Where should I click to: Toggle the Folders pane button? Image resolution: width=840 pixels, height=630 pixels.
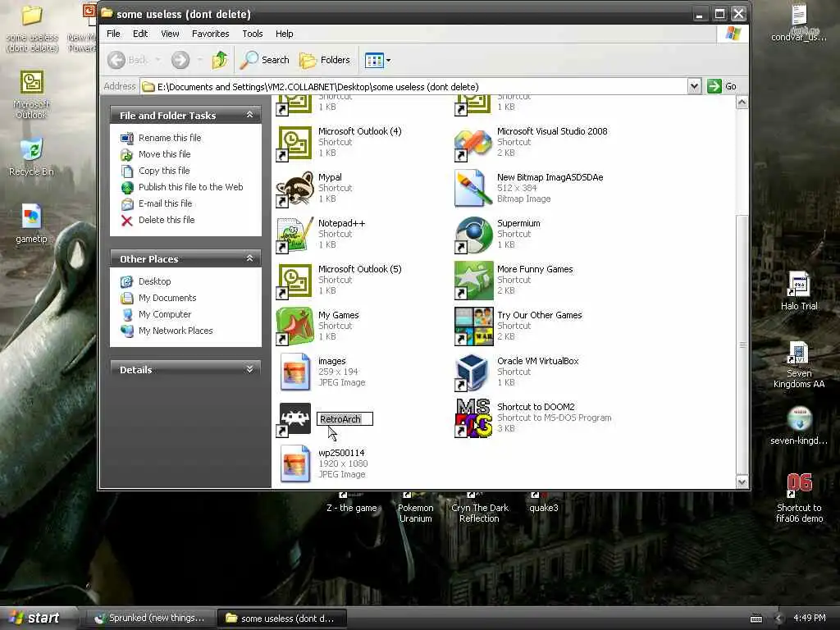pyautogui.click(x=325, y=60)
